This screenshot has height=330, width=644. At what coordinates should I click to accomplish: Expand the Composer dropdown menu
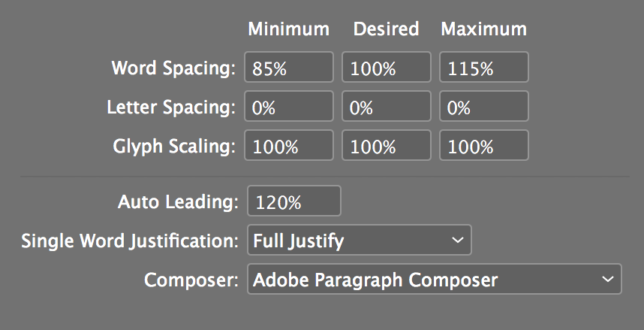point(434,280)
